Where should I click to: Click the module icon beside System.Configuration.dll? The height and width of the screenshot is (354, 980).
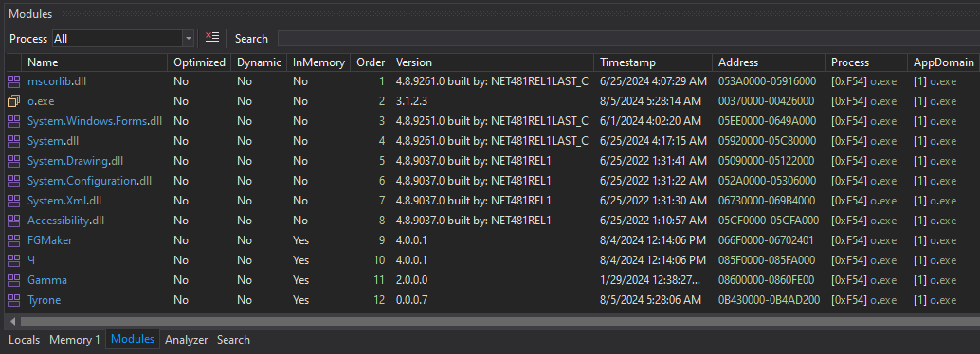pos(14,181)
